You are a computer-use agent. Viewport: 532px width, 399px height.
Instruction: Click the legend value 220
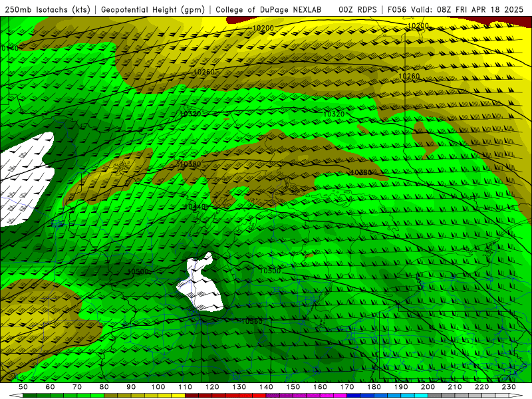click(482, 387)
